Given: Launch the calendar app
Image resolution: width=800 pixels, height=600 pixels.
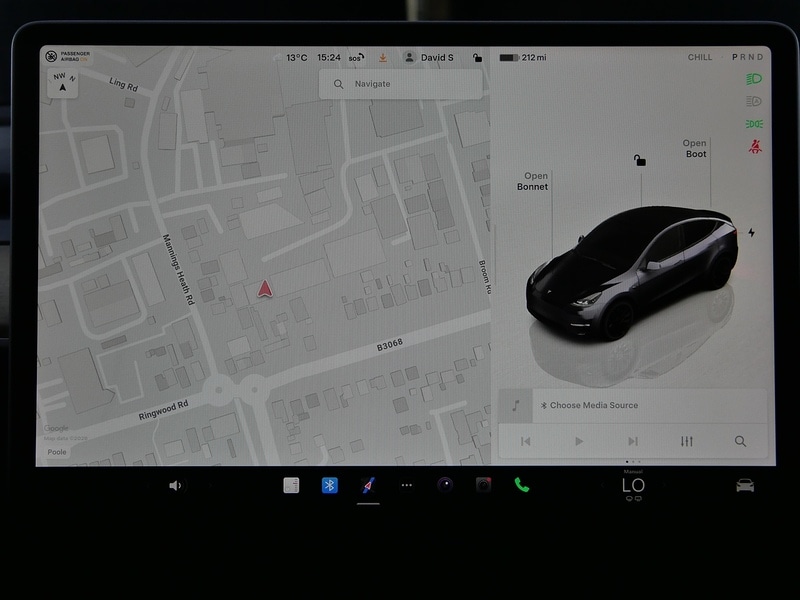Looking at the screenshot, I should point(293,484).
